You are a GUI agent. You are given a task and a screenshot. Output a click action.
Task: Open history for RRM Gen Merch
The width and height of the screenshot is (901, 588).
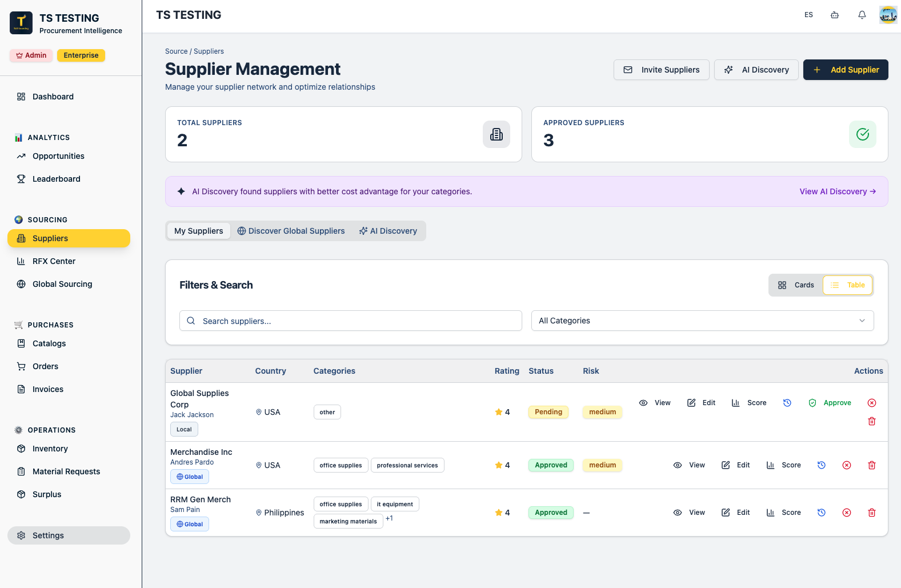pos(822,513)
